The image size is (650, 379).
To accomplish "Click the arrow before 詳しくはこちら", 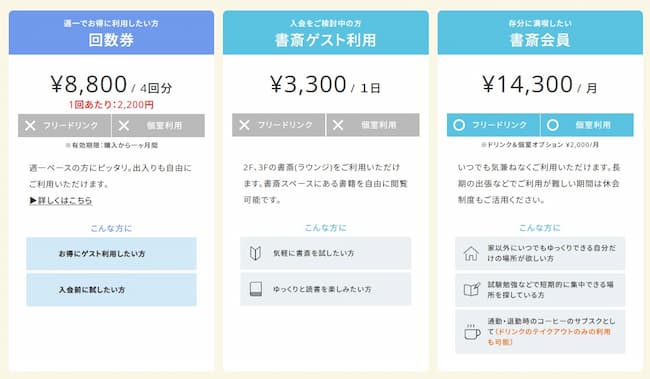I will tap(33, 201).
